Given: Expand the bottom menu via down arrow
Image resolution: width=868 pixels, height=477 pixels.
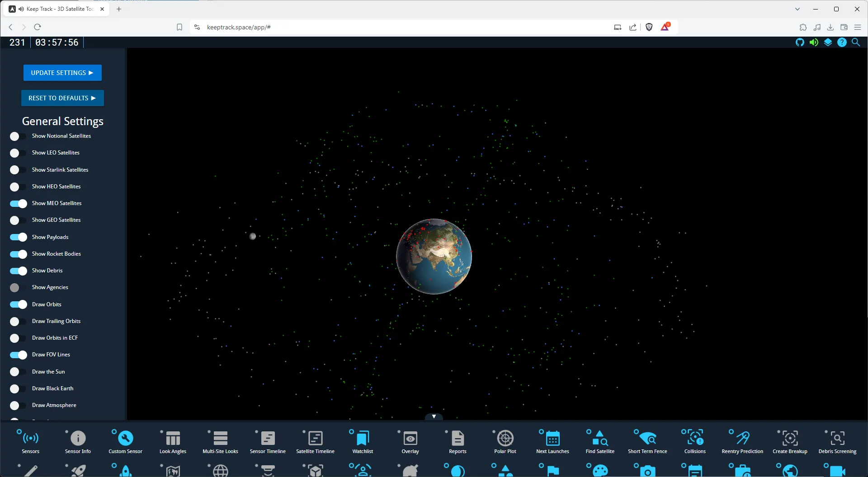Looking at the screenshot, I should pos(434,416).
